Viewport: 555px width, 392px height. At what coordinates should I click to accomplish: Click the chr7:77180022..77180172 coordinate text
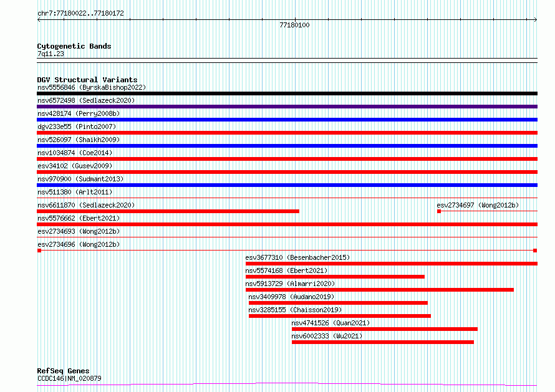click(x=80, y=14)
